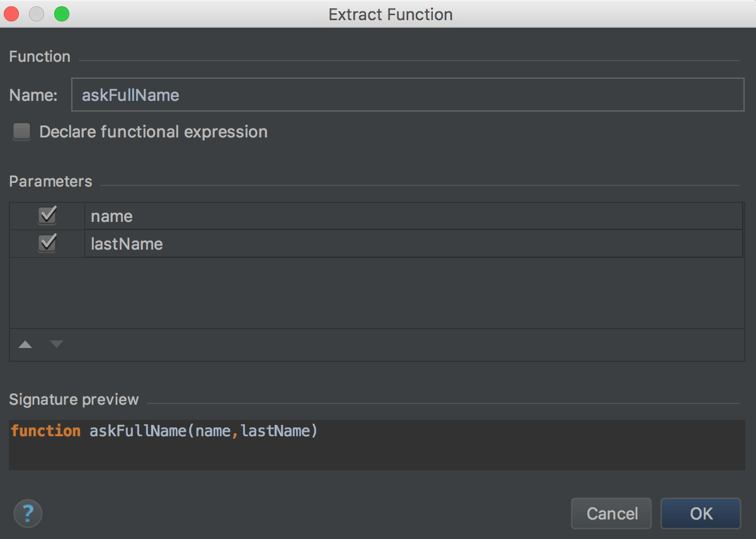This screenshot has height=539, width=756.
Task: Click the askFullName text in the Name field
Action: point(130,95)
